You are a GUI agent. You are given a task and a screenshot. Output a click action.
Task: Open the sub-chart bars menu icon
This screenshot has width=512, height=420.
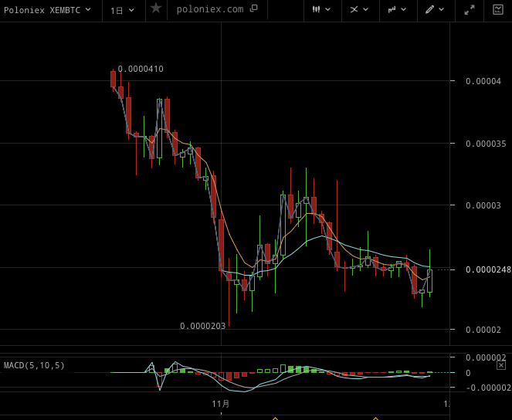coord(392,9)
